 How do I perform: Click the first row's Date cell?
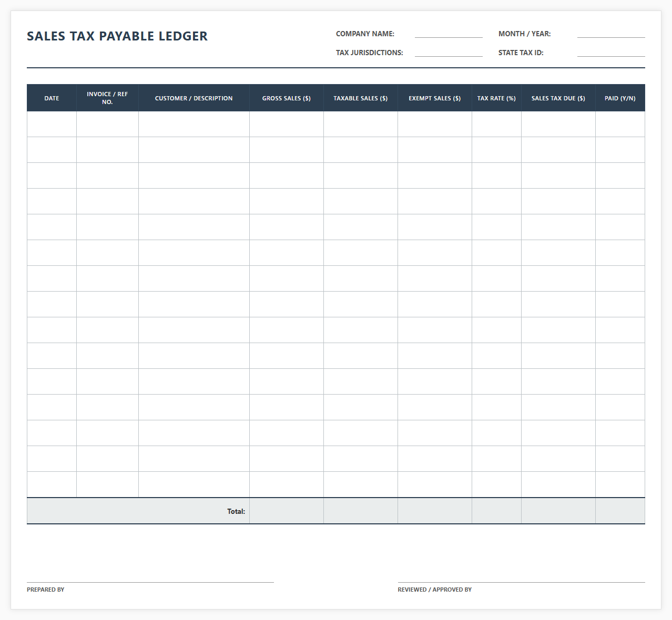coord(52,124)
